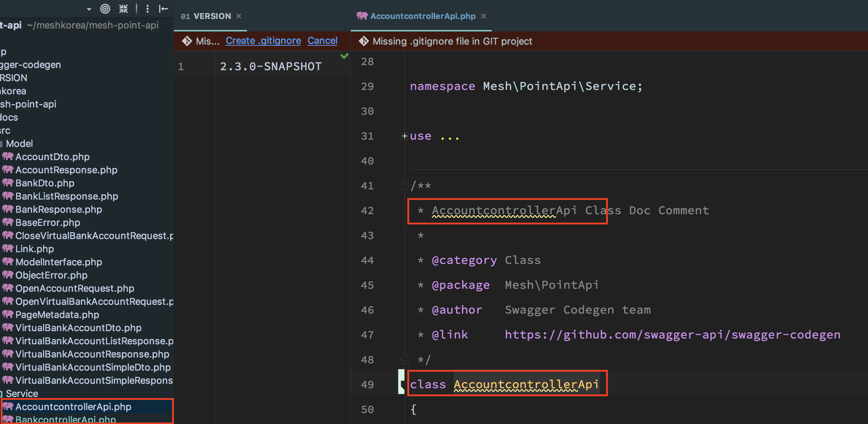This screenshot has width=868, height=424.
Task: Close the AccountcontrollerApi.php tab
Action: [483, 16]
